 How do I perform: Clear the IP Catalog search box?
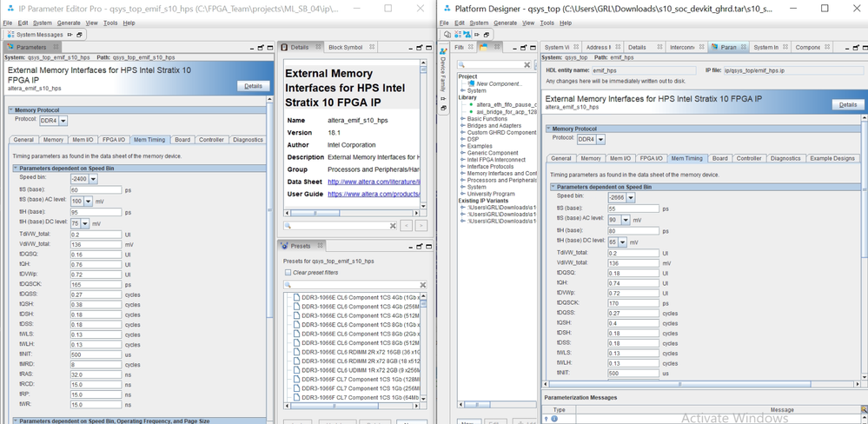click(x=527, y=64)
